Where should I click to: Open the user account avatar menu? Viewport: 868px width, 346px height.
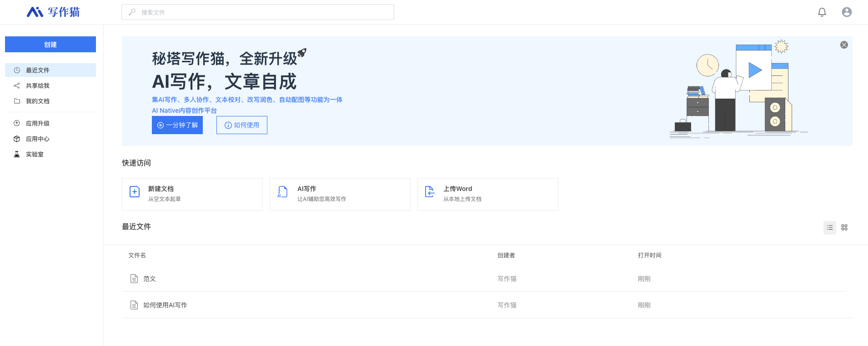pos(847,12)
